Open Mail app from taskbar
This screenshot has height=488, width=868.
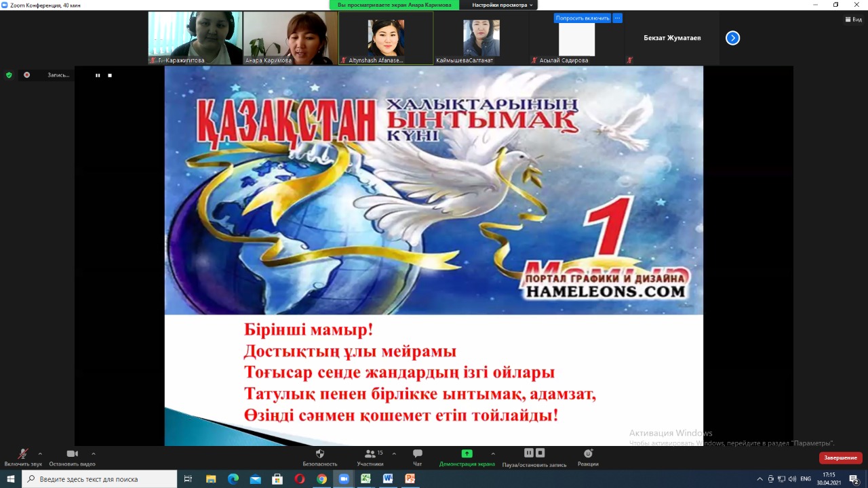(x=255, y=479)
